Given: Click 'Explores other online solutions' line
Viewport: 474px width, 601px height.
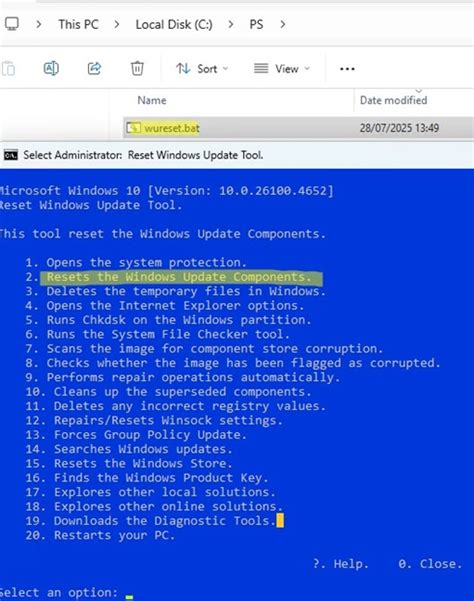Looking at the screenshot, I should pos(154,506).
